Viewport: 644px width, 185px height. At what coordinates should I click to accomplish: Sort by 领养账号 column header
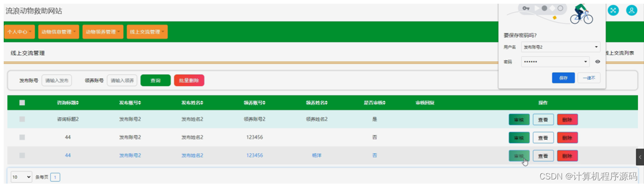[x=254, y=102]
